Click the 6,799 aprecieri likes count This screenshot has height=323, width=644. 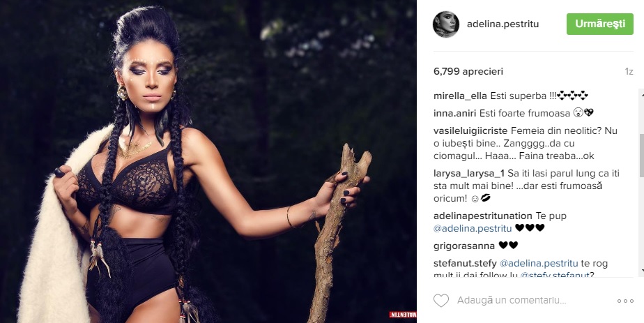[x=468, y=71]
